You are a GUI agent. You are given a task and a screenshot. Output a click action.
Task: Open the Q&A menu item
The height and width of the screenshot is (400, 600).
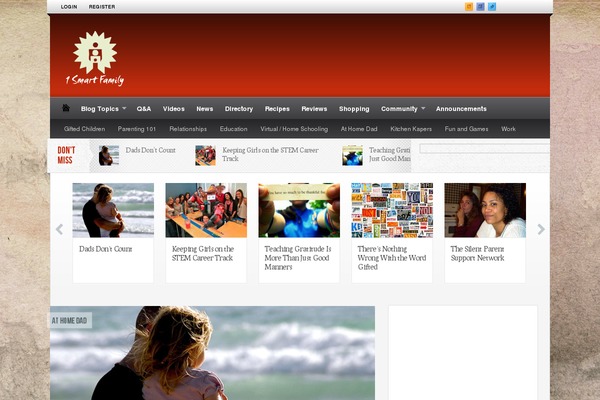point(144,109)
